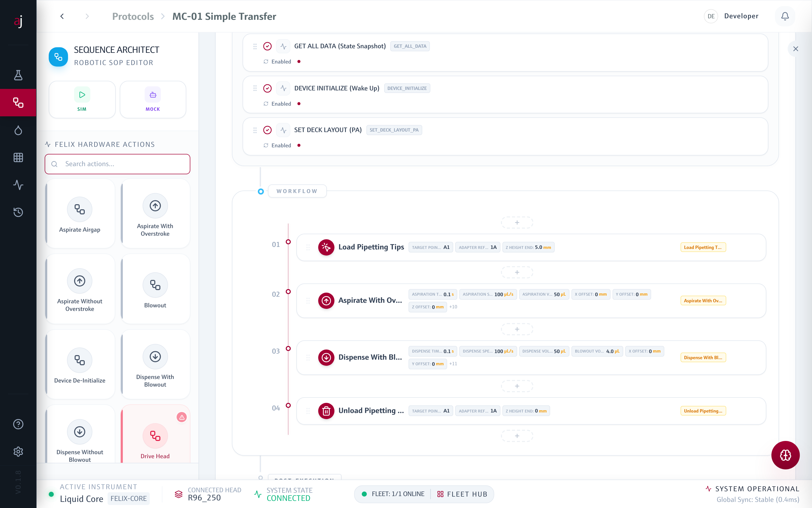812x508 pixels.
Task: Click drag handle of GET ALL DATA row
Action: pyautogui.click(x=255, y=46)
